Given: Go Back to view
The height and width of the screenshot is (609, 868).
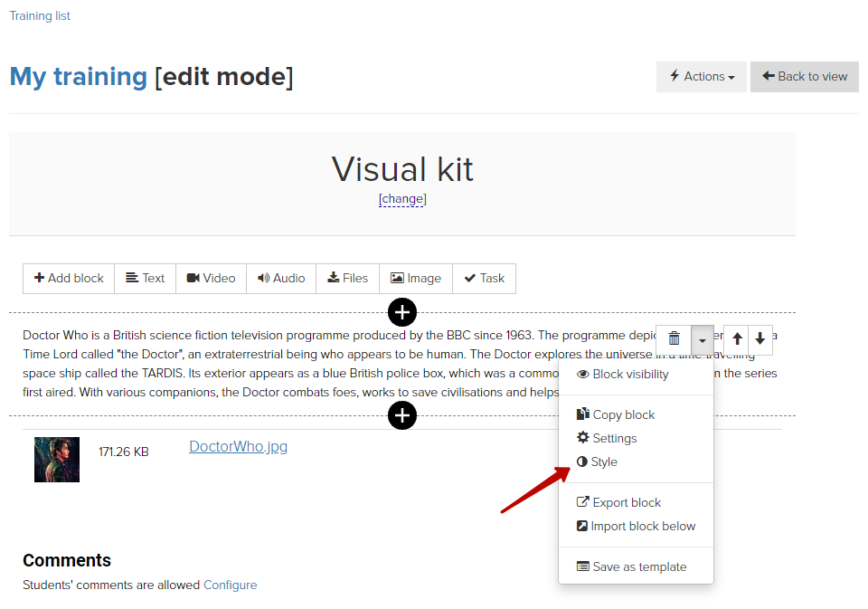Looking at the screenshot, I should (x=805, y=77).
